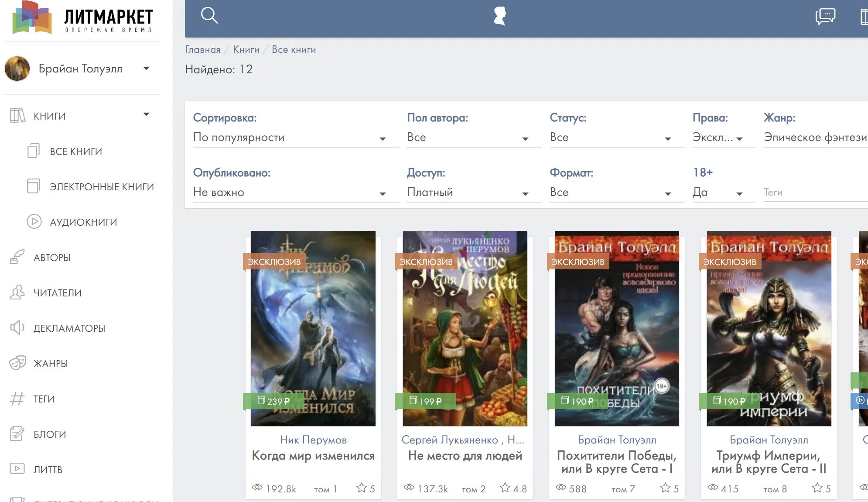Click the user profile icon
The image size is (868, 502).
pyautogui.click(x=501, y=16)
